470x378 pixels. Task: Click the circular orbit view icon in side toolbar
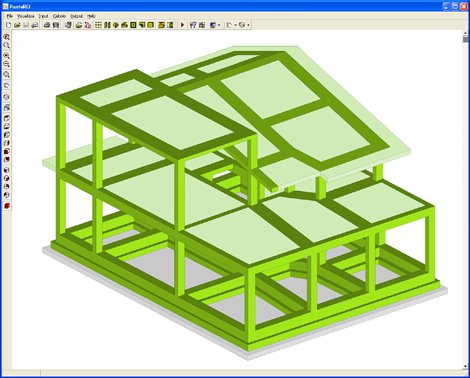(6, 97)
